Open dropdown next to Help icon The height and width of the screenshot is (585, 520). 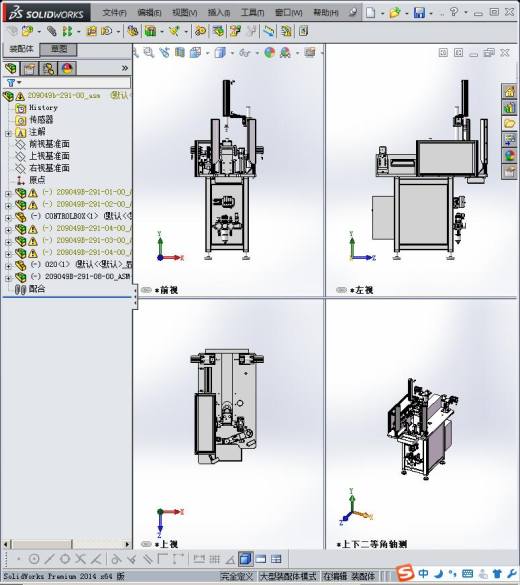[466, 13]
